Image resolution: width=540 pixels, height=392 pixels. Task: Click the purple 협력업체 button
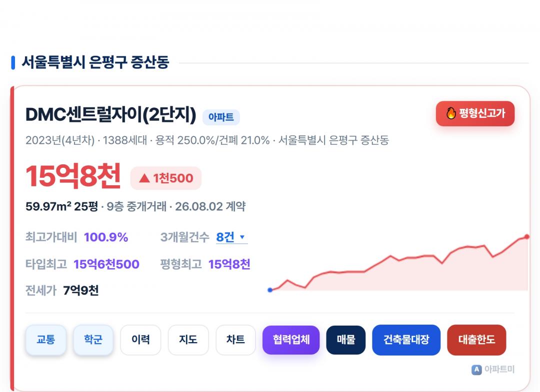(x=291, y=340)
